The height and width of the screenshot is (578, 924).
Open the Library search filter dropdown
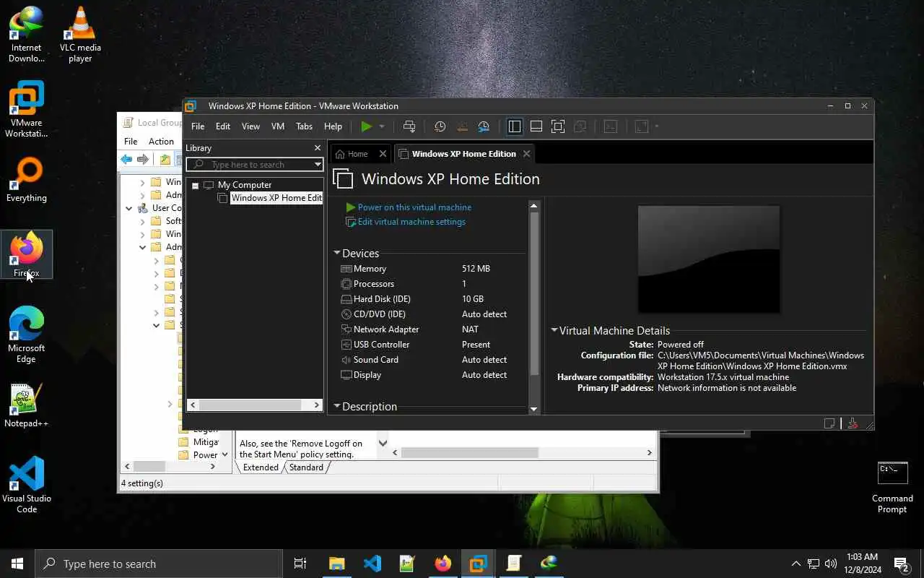point(317,165)
